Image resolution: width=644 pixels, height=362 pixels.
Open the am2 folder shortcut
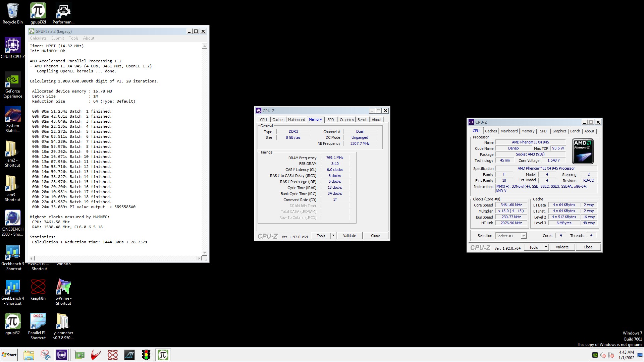click(12, 154)
